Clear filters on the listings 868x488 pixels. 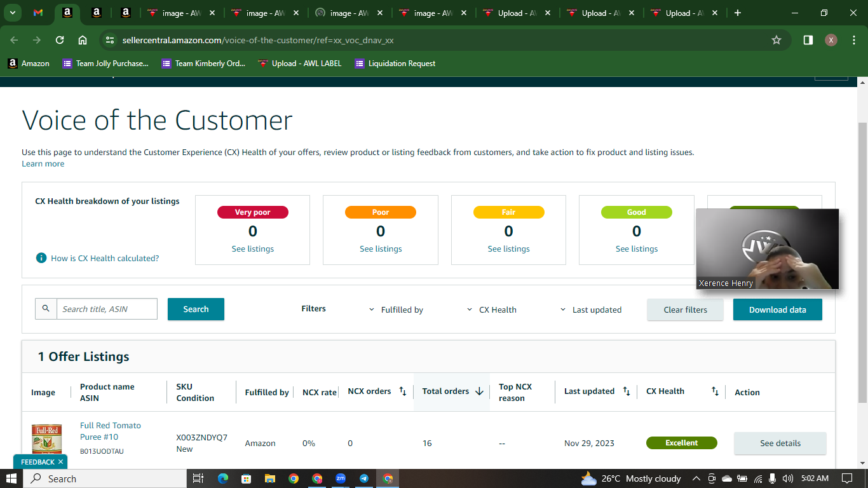[685, 309]
